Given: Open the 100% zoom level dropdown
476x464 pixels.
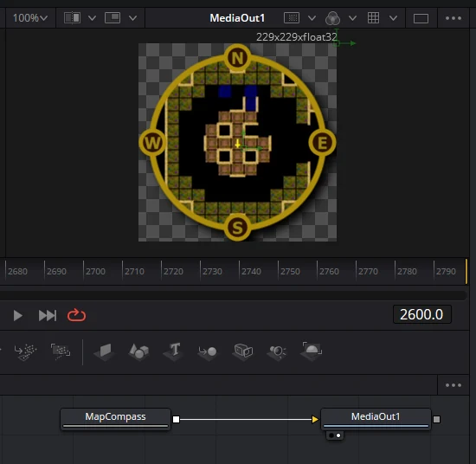Looking at the screenshot, I should coord(30,18).
